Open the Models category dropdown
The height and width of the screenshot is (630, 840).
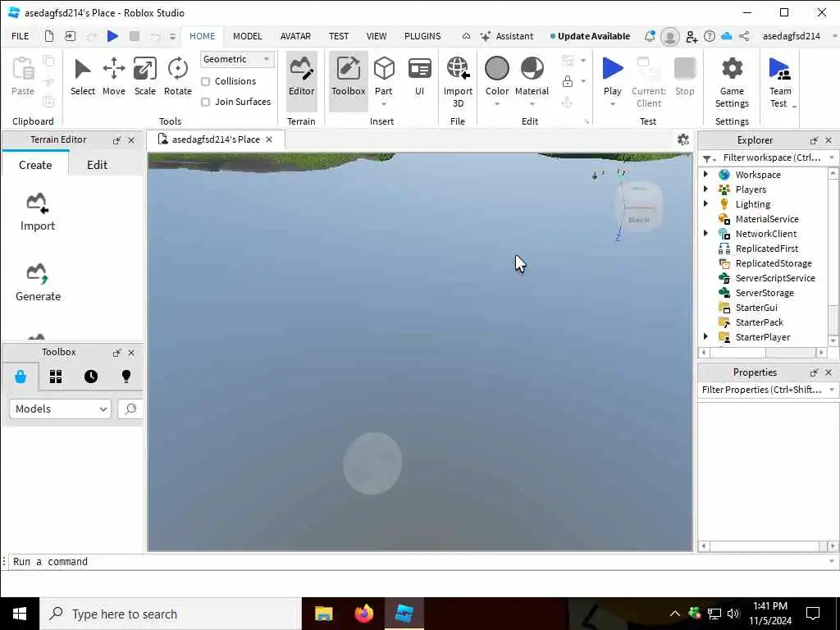[x=60, y=409]
